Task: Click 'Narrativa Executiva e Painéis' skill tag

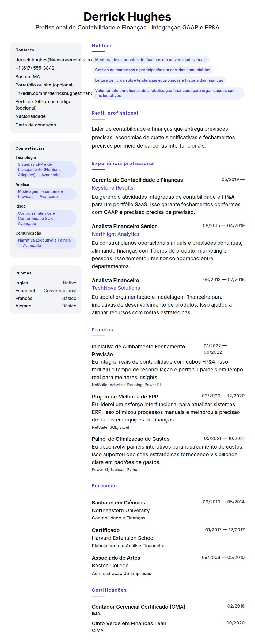Action: pyautogui.click(x=46, y=243)
